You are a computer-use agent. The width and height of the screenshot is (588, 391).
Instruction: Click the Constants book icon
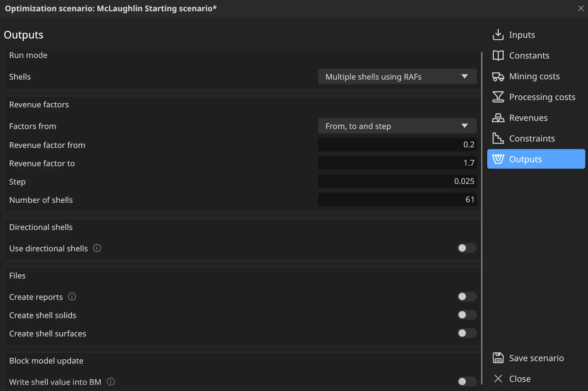click(x=498, y=56)
